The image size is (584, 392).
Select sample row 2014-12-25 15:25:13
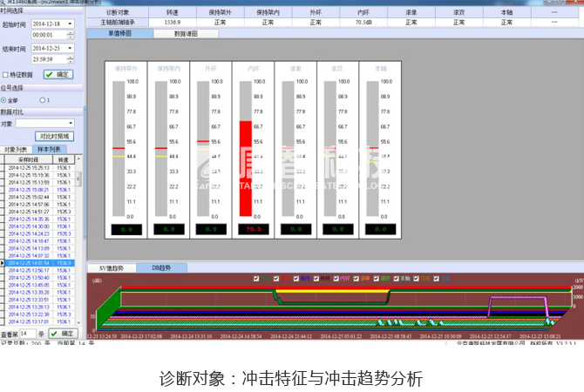coord(39,168)
